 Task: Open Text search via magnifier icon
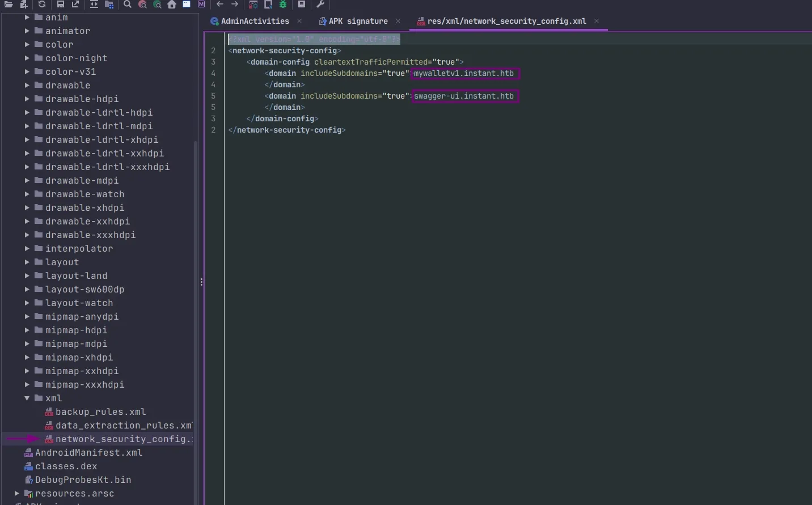coord(128,4)
